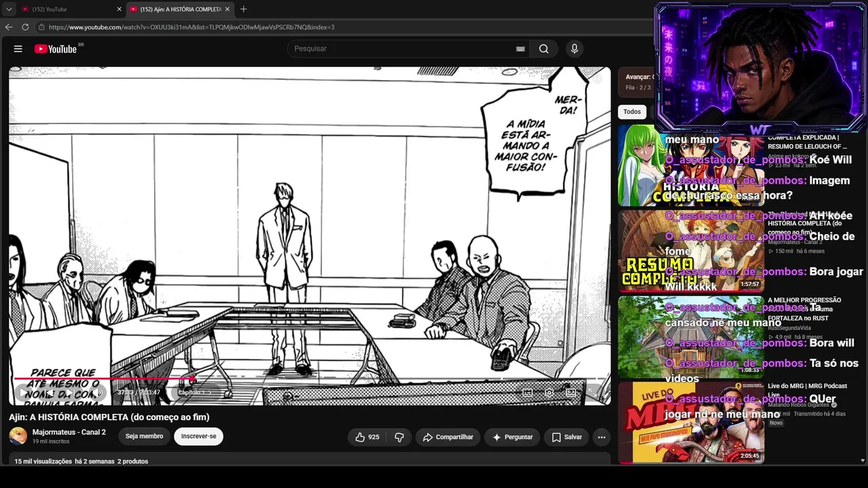The image size is (868, 488).
Task: Go back to the previous browser page
Action: (9, 27)
